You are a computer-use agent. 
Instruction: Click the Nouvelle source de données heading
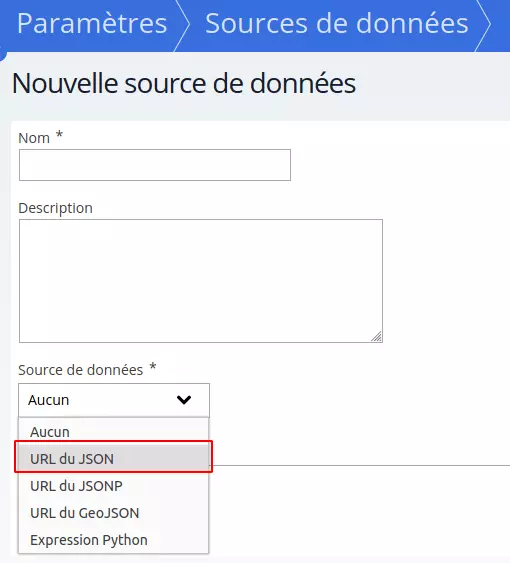pos(184,83)
